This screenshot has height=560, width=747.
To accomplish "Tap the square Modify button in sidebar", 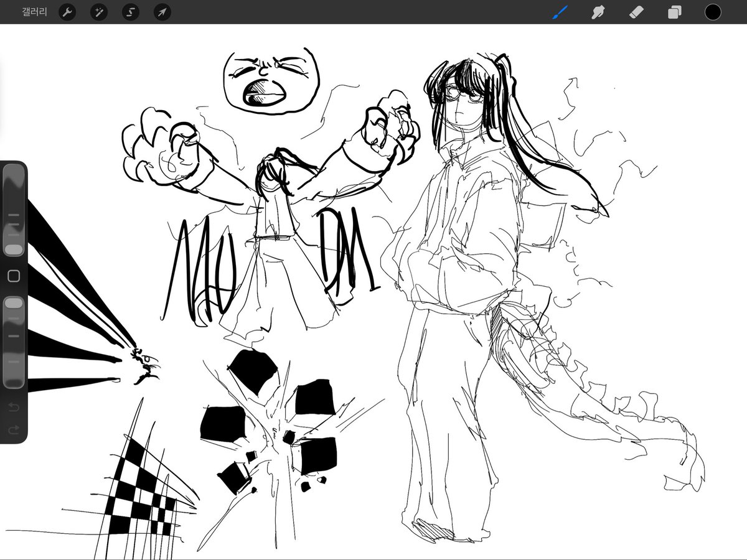I will coord(14,276).
